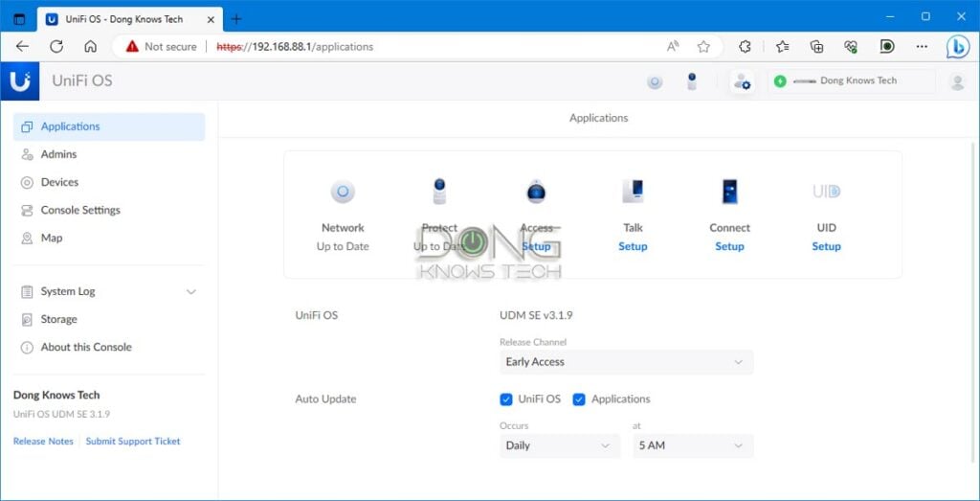Open the Network application icon
This screenshot has width=980, height=501.
coord(343,192)
